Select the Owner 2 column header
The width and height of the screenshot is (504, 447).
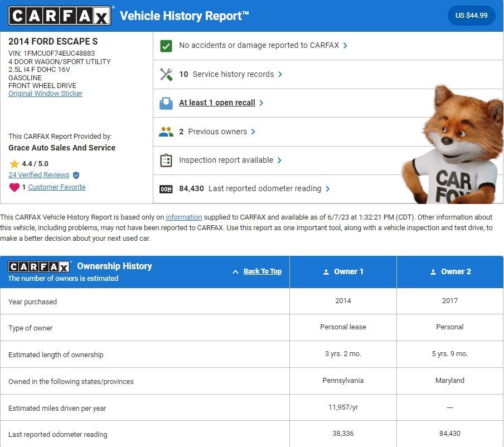tap(450, 272)
